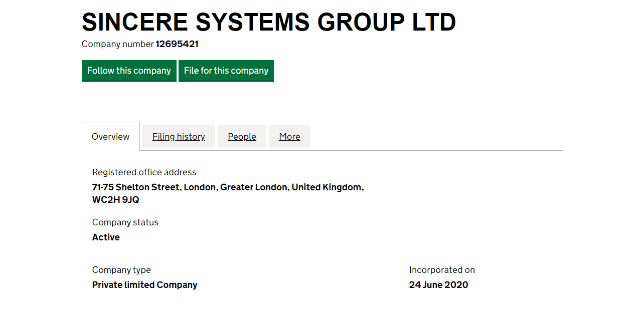Click the SINCERE SYSTEMS GROUP LTD heading
Screen dimensions: 644x318
pyautogui.click(x=269, y=22)
